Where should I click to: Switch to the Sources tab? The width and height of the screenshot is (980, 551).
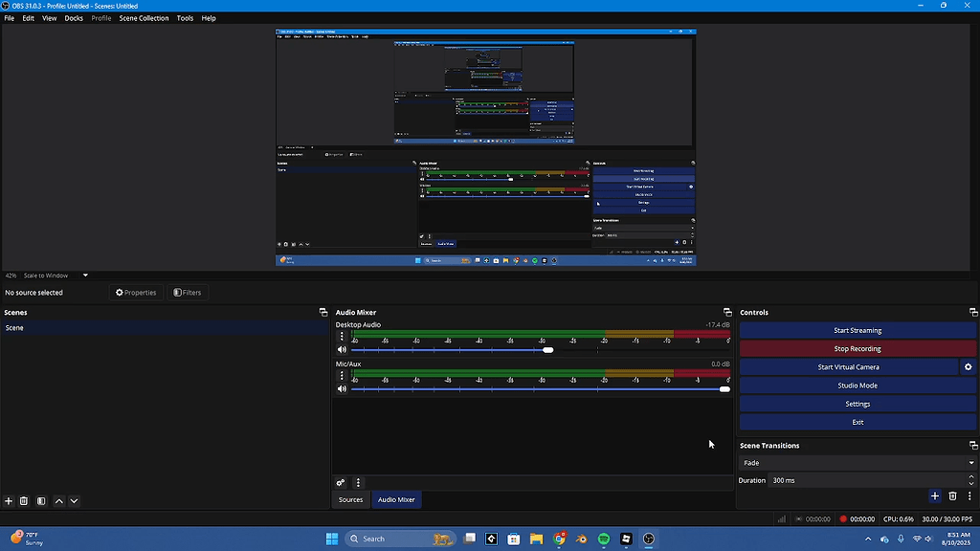coord(350,499)
